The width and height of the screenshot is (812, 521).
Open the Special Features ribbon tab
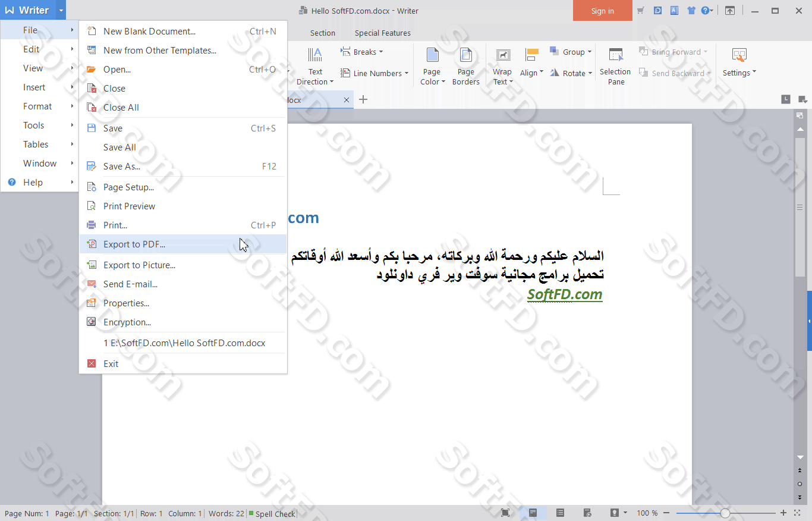pos(383,33)
